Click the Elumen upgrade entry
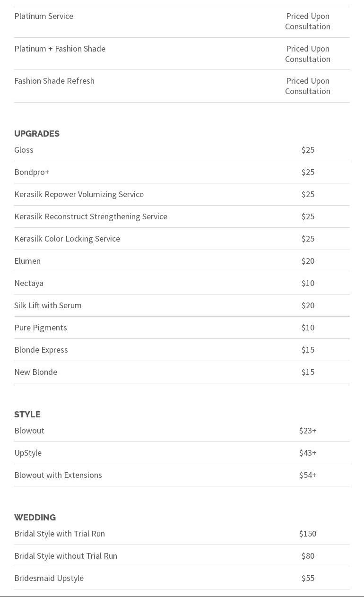 tap(27, 261)
